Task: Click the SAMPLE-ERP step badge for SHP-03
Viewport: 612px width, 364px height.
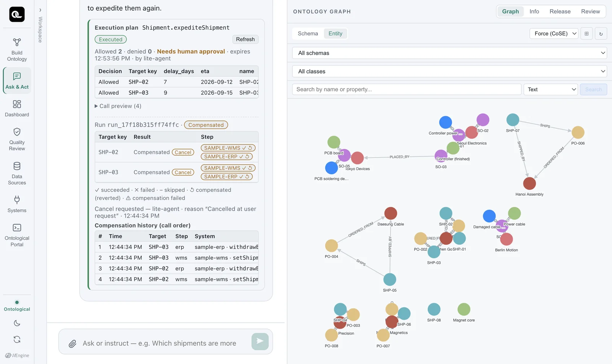Action: click(226, 177)
